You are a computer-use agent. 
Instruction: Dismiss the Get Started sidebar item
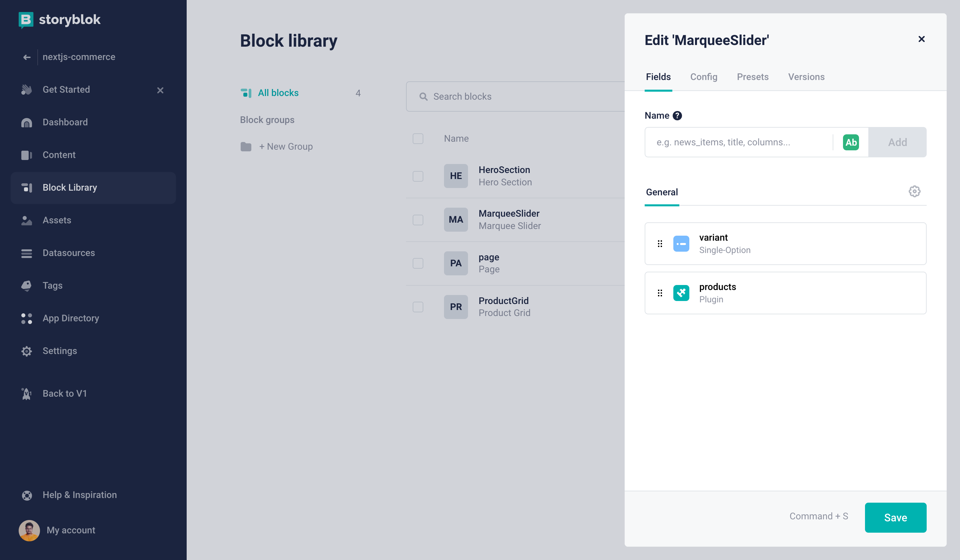click(160, 90)
